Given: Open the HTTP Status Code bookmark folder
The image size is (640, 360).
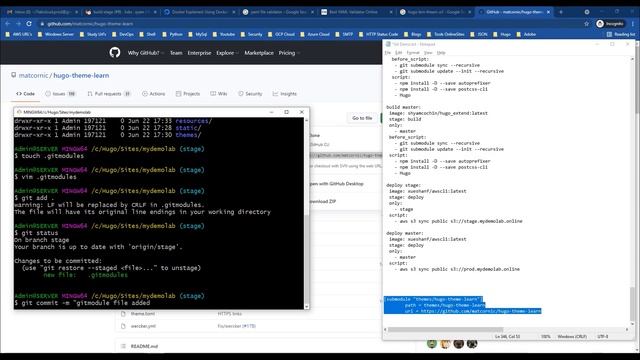Looking at the screenshot, I should pos(378,34).
